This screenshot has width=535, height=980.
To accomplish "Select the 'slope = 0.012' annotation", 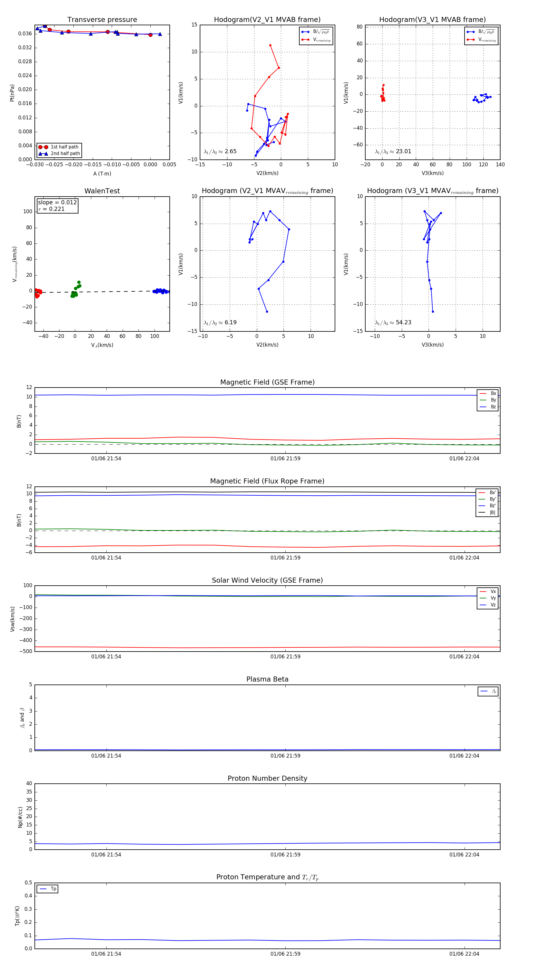I will [x=57, y=203].
